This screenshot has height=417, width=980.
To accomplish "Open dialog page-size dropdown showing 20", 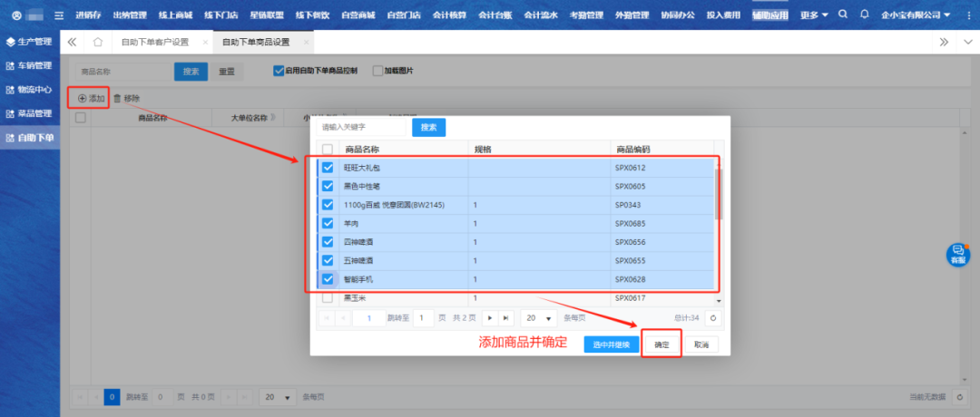I will [537, 318].
